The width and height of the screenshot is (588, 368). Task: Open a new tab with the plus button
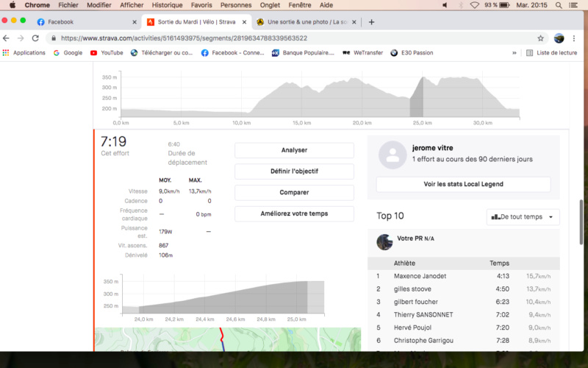pyautogui.click(x=371, y=22)
